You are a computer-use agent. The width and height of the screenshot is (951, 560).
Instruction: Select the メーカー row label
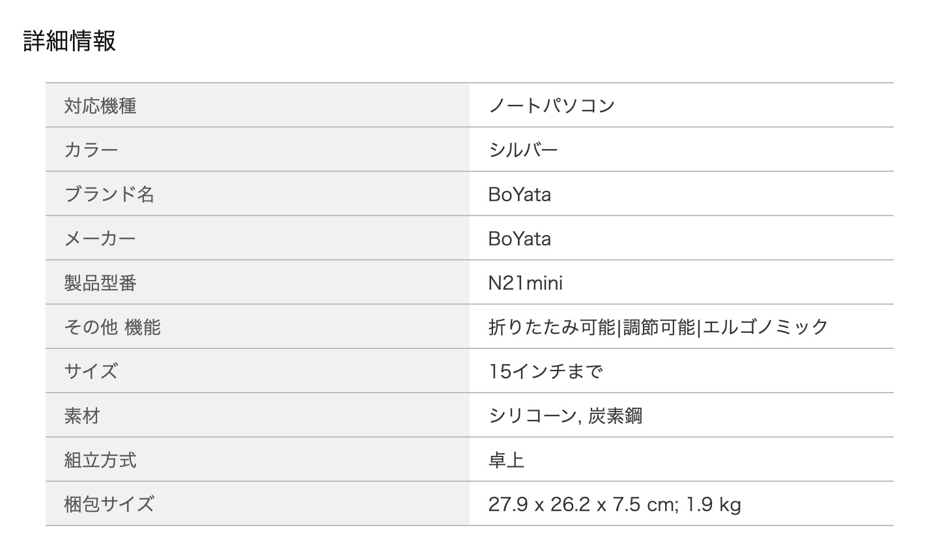[100, 238]
